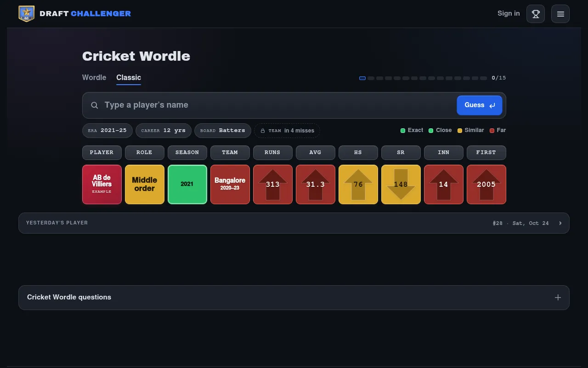Click the up arrow on First 2005
Image resolution: width=588 pixels, height=368 pixels.
tap(486, 184)
